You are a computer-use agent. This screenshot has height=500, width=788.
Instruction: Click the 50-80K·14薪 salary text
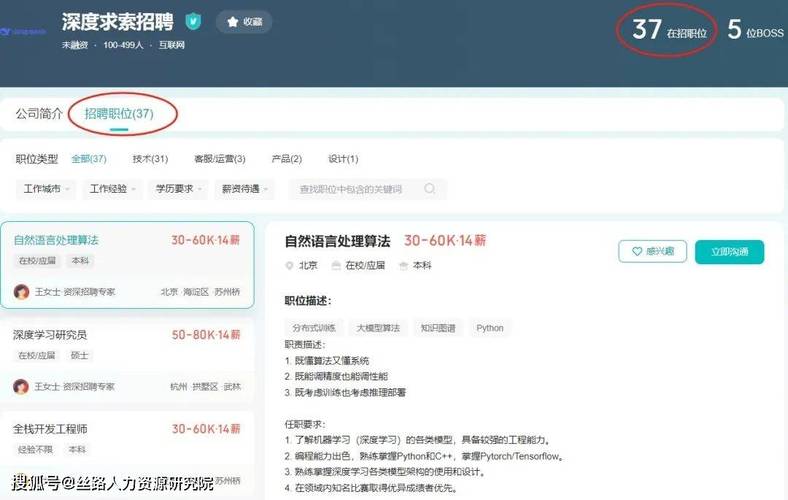coord(206,335)
